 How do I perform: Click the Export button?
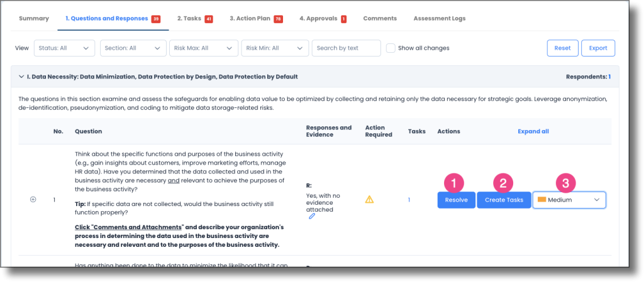click(598, 48)
